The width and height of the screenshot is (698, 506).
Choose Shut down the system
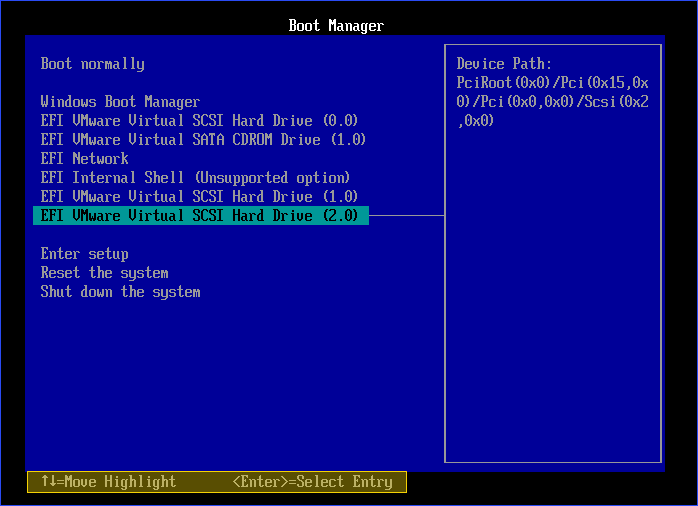pyautogui.click(x=121, y=292)
